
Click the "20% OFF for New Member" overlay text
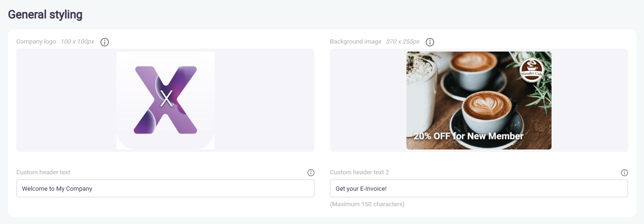coord(468,136)
